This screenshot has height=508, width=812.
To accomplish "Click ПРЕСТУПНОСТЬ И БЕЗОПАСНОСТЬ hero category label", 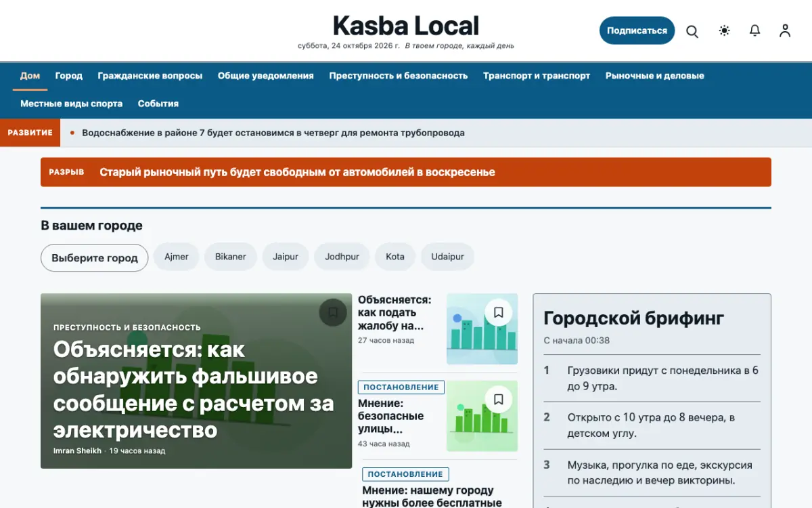I will click(127, 327).
